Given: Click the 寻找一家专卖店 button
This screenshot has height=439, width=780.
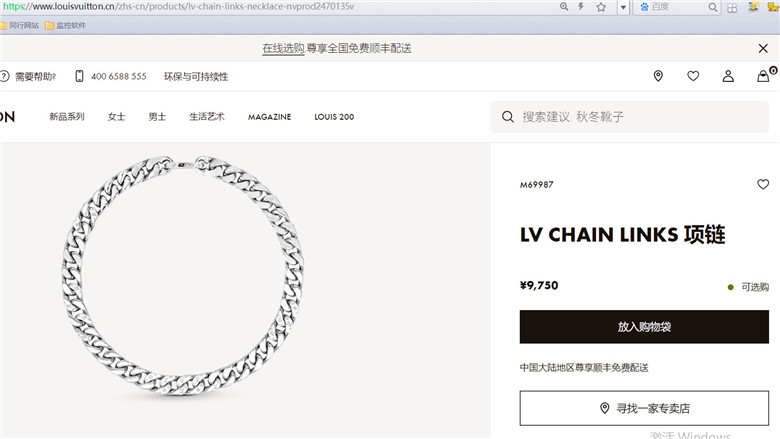Looking at the screenshot, I should pyautogui.click(x=644, y=408).
